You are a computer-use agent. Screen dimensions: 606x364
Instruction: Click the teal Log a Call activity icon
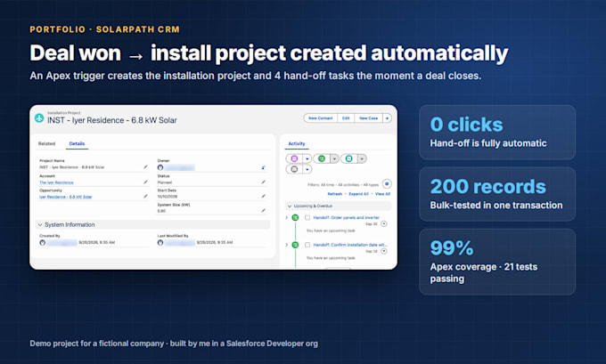click(349, 158)
